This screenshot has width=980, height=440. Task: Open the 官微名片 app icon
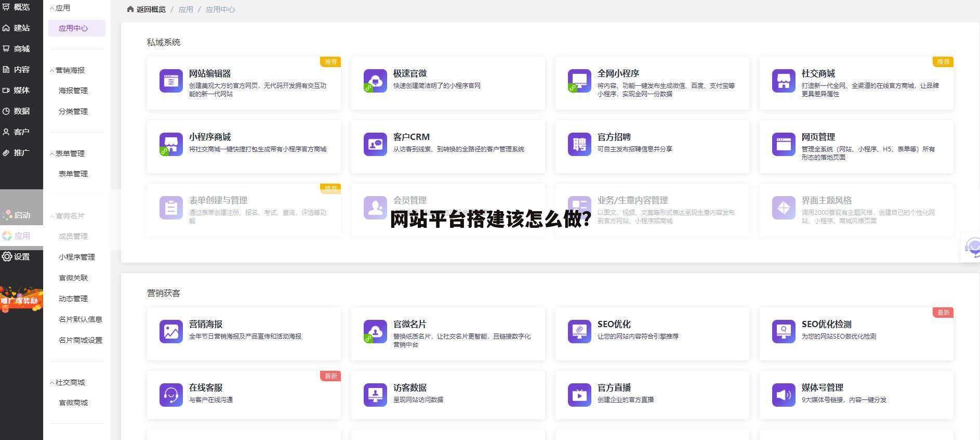(375, 332)
